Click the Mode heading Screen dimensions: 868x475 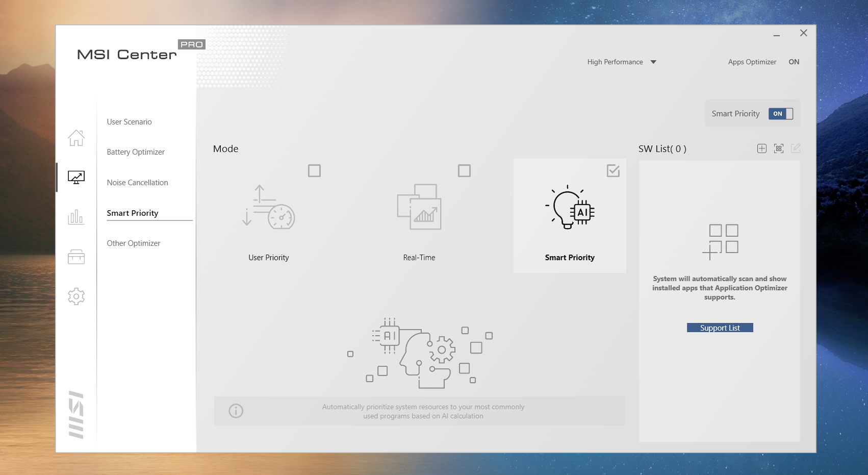coord(226,149)
